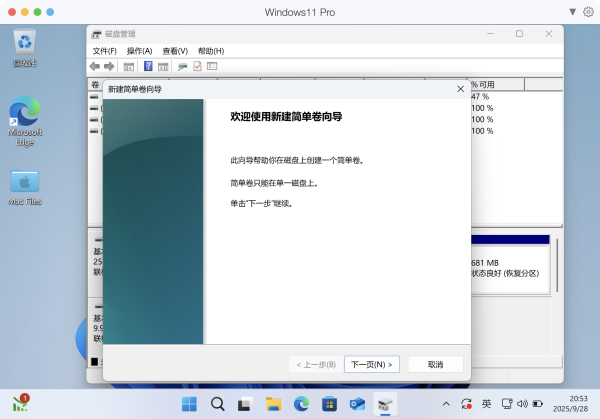Click the taskbar clock showing 20:53
Screen dimensions: 600x419
point(565,404)
